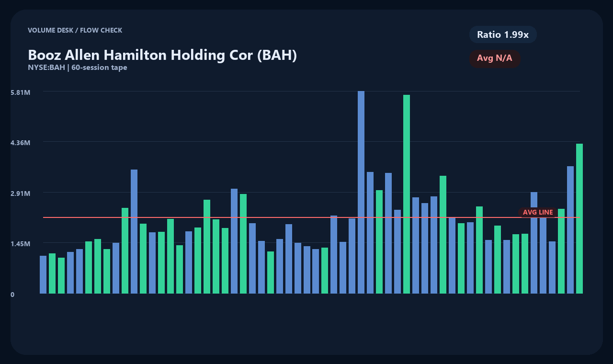Select the AVG LINE label

coord(538,212)
